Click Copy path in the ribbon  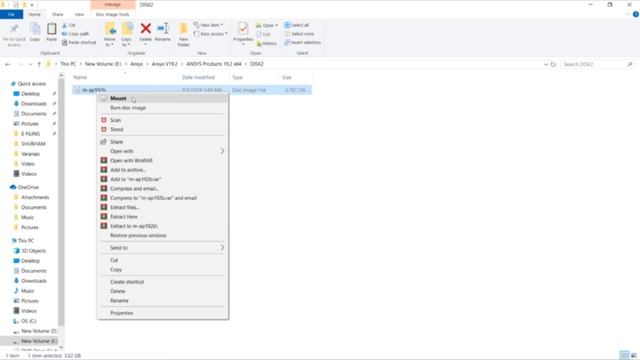coord(76,34)
